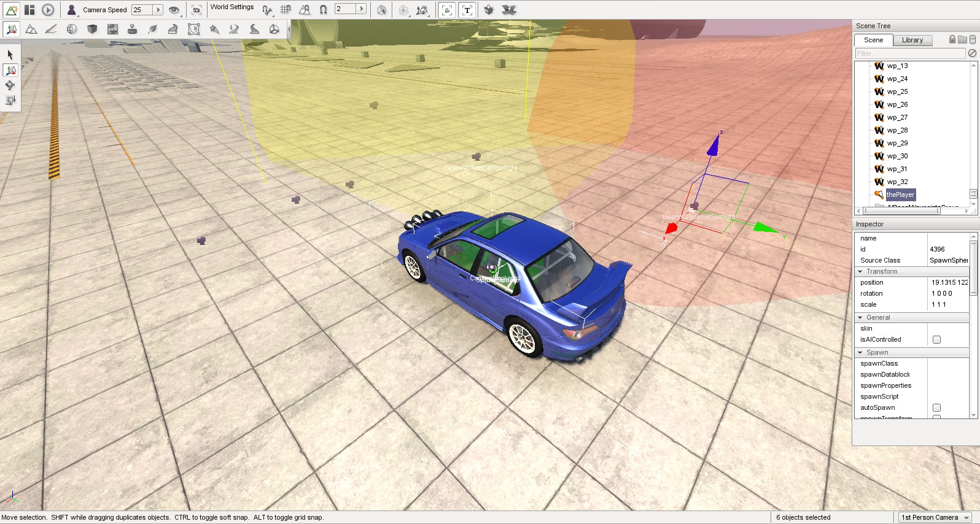The width and height of the screenshot is (980, 524).
Task: Select wp_26 in the Scene Tree
Action: pyautogui.click(x=897, y=104)
